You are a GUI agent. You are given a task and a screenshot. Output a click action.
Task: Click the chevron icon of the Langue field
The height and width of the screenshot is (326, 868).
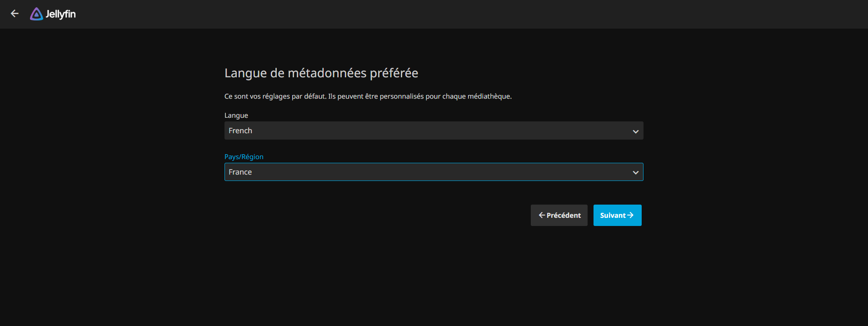click(x=635, y=131)
